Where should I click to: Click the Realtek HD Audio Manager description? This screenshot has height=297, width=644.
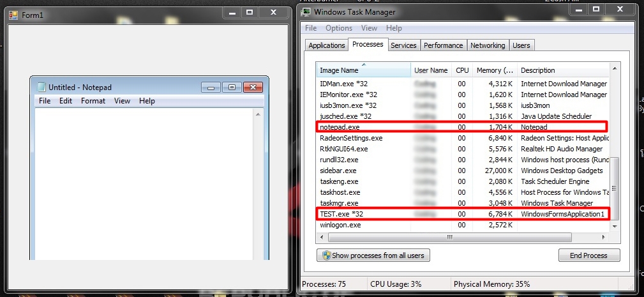(x=562, y=149)
